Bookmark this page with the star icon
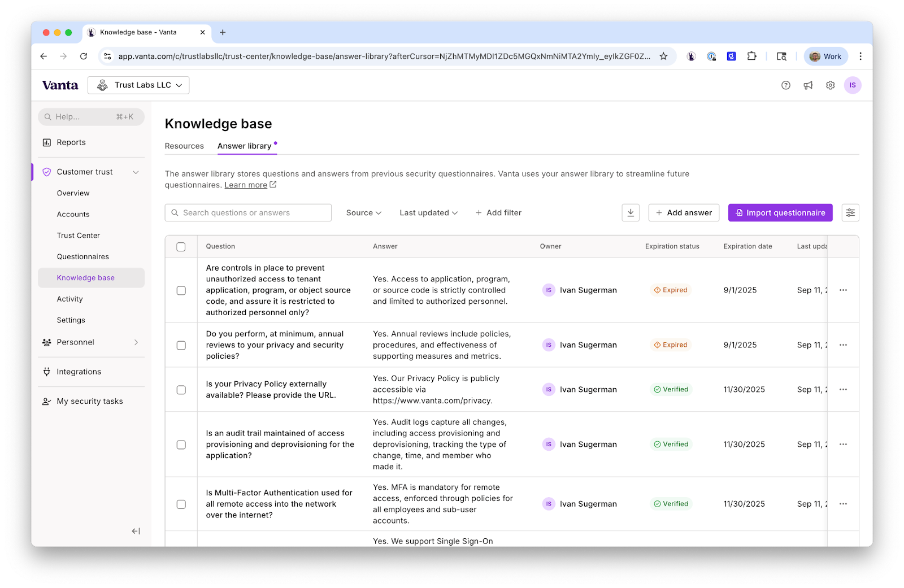The height and width of the screenshot is (588, 904). [663, 56]
